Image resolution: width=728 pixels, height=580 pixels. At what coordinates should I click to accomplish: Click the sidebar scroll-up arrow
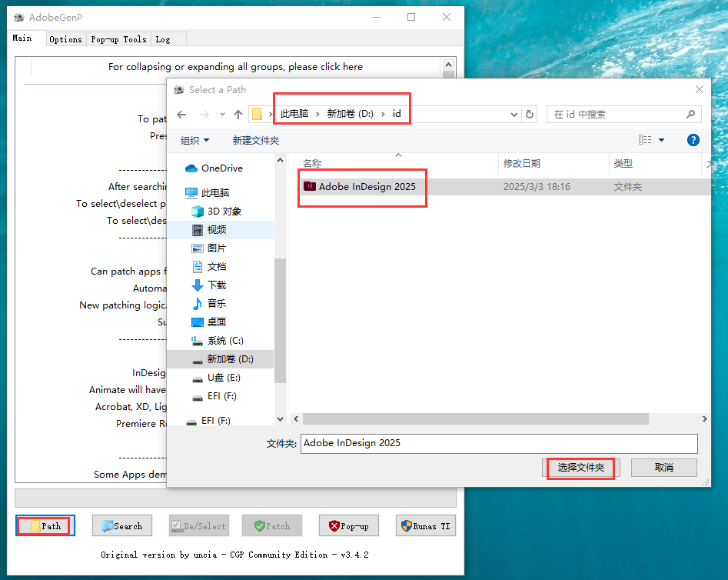280,160
